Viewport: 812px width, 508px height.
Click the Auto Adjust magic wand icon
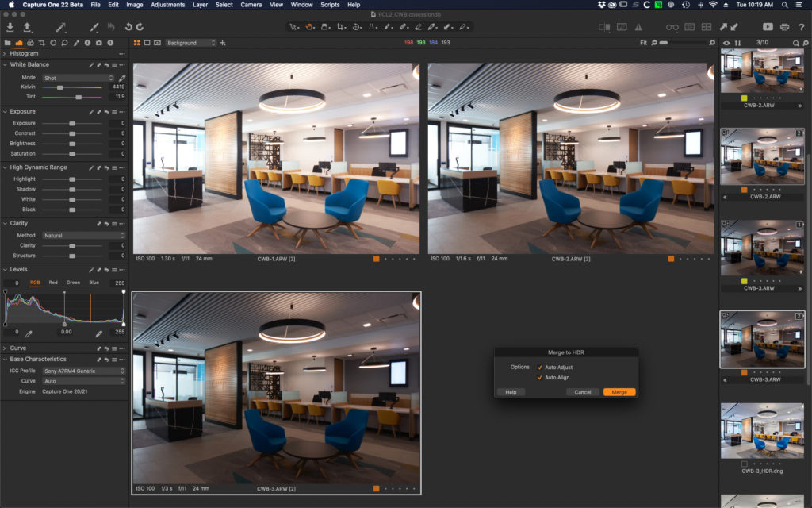pos(60,27)
